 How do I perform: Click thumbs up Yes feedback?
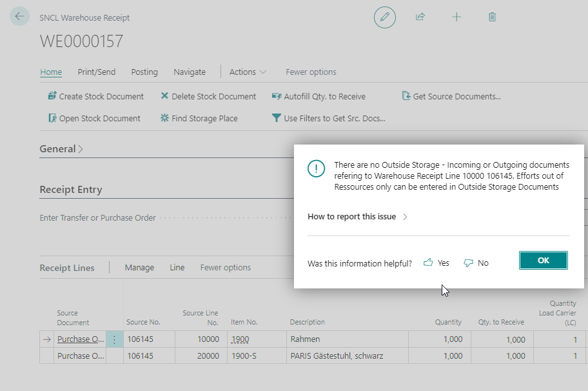[x=436, y=263]
